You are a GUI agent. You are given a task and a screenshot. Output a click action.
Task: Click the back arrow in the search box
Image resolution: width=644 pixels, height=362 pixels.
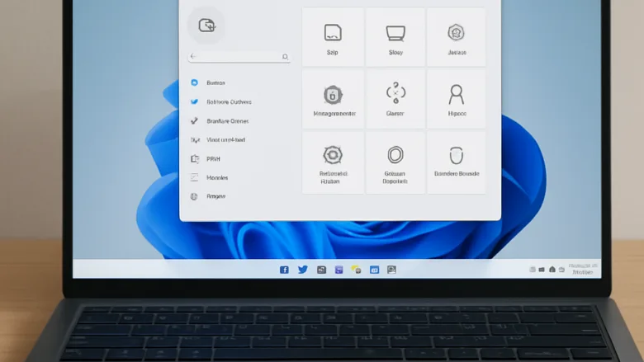193,56
